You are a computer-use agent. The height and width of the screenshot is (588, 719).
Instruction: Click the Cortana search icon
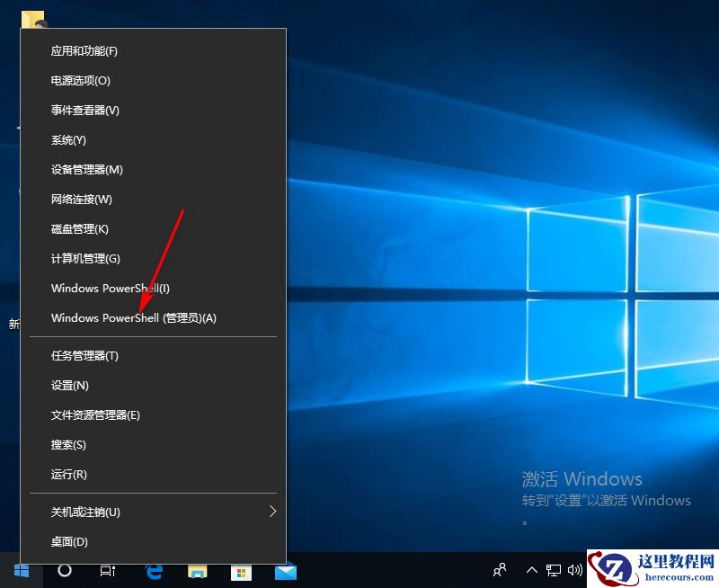point(64,571)
